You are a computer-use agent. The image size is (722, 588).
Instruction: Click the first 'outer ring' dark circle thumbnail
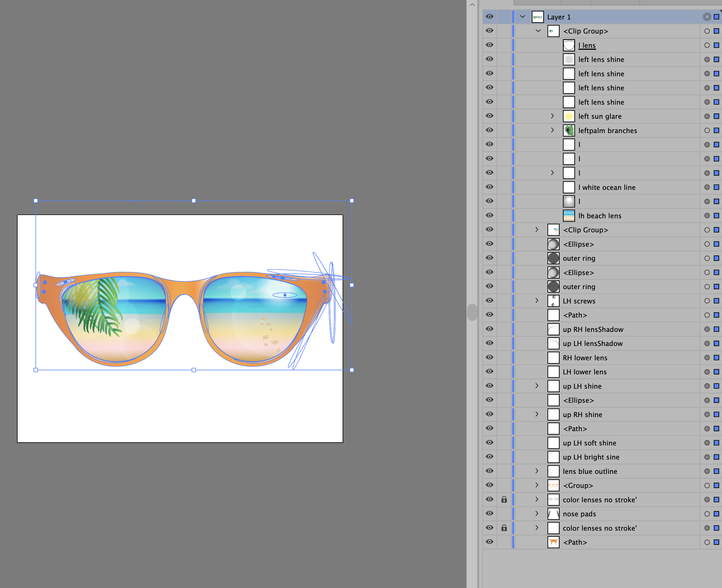pos(553,258)
